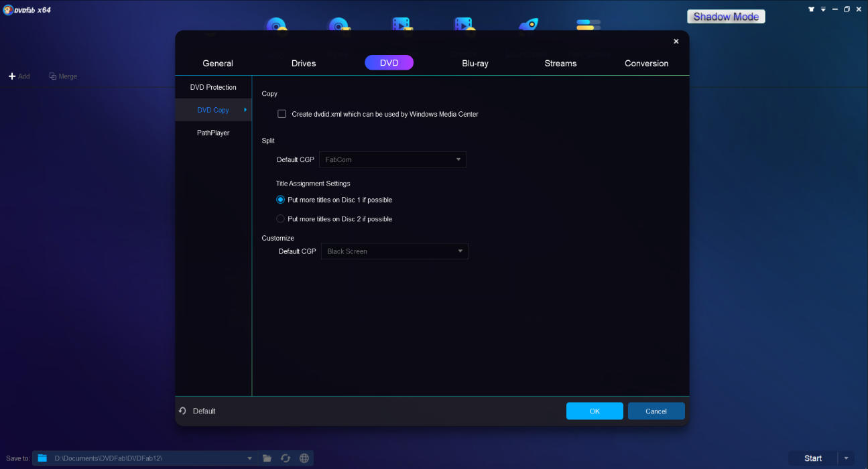
Task: Open the Conversion tab
Action: 647,63
